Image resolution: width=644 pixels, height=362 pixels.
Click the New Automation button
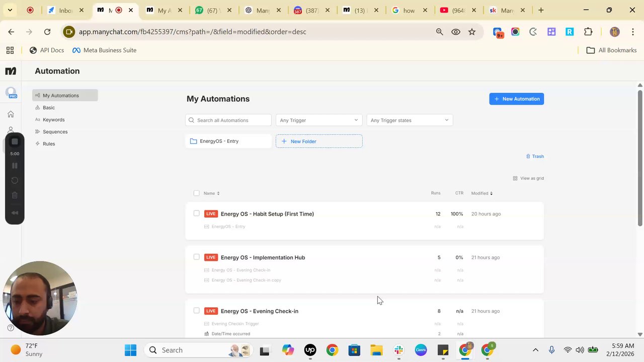(x=517, y=99)
